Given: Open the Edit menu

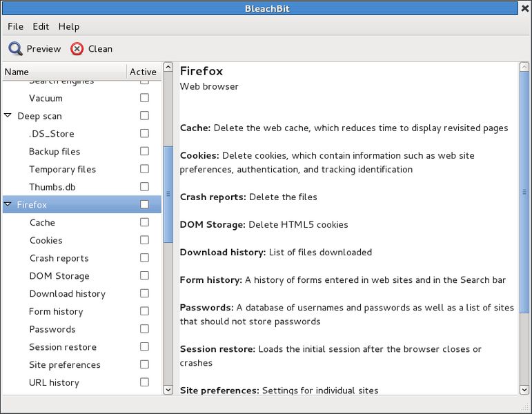Looking at the screenshot, I should (x=41, y=26).
